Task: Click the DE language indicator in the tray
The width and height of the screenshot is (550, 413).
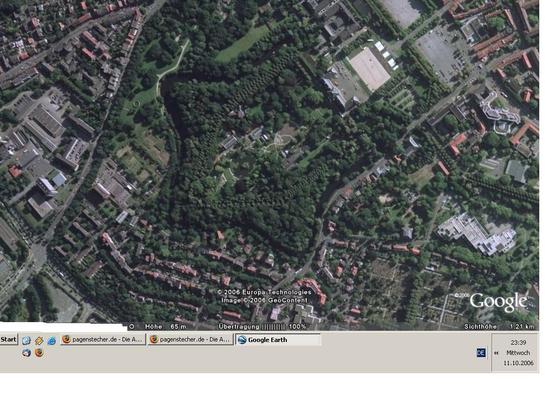Action: (x=481, y=353)
